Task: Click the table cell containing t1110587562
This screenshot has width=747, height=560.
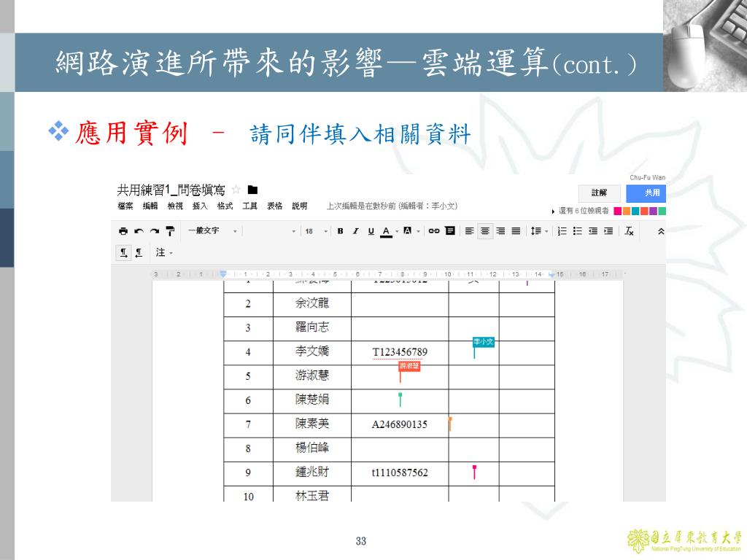Action: pyautogui.click(x=400, y=473)
